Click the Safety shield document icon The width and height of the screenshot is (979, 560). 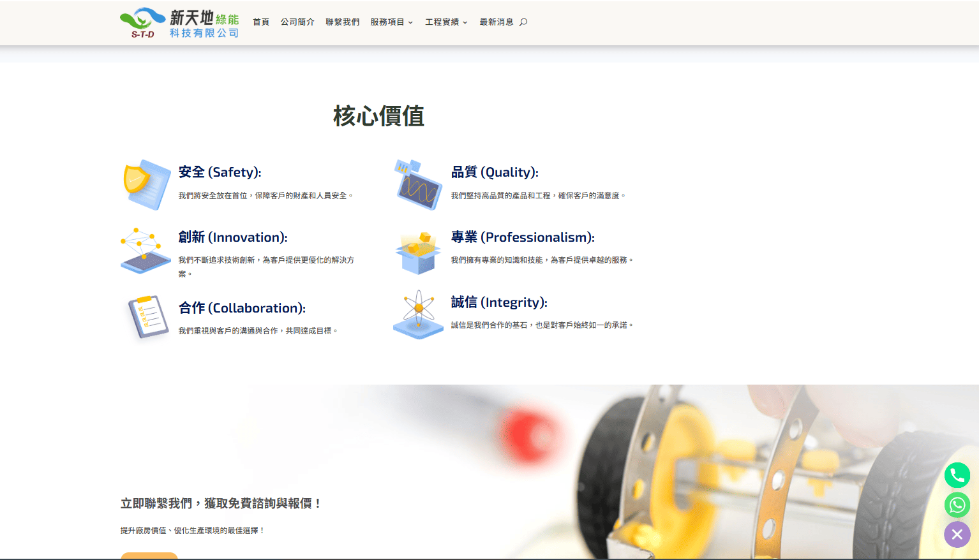point(146,185)
